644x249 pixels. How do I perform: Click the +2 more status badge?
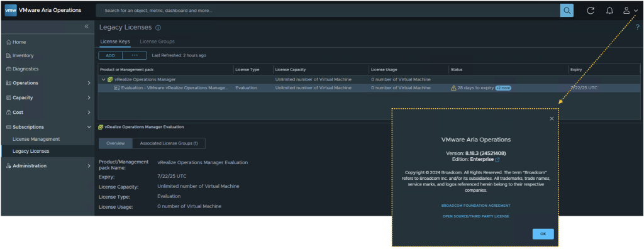click(503, 88)
